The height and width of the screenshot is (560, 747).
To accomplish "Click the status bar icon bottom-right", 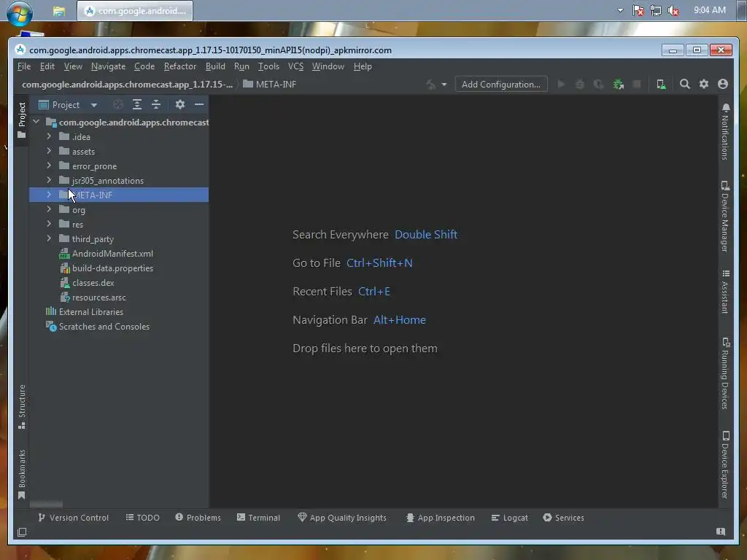I will 721,532.
